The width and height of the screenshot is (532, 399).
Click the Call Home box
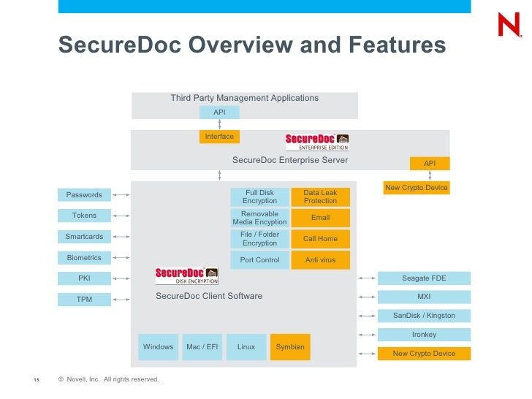(x=320, y=239)
